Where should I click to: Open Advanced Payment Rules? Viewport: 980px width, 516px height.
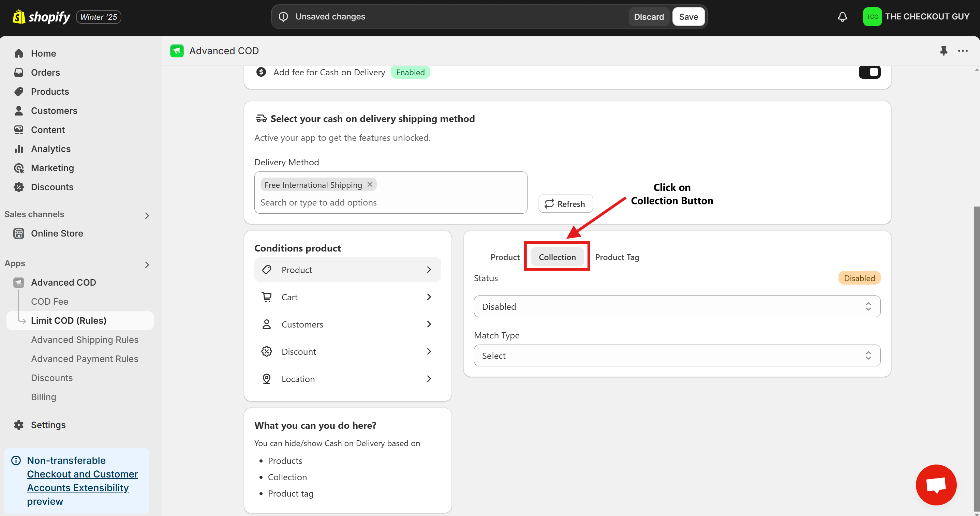(x=85, y=359)
